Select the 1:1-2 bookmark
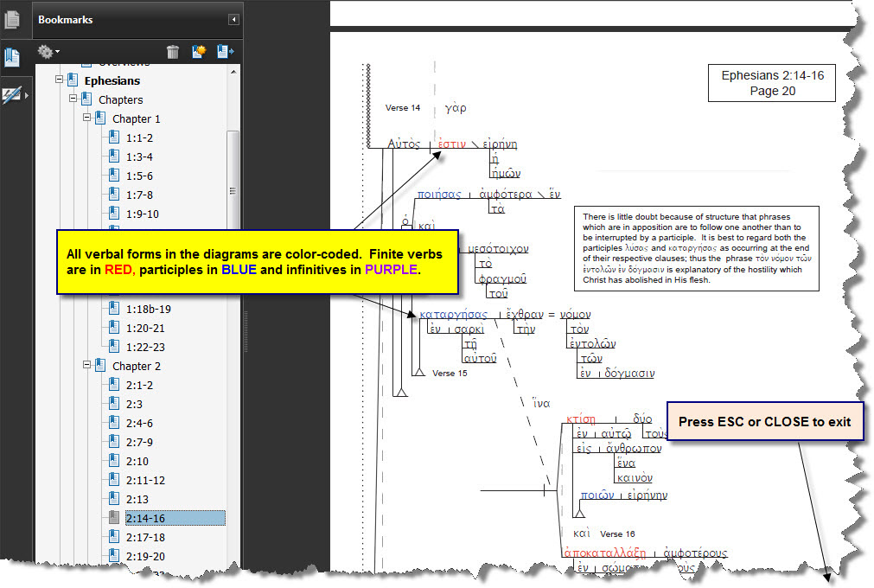 (x=138, y=137)
